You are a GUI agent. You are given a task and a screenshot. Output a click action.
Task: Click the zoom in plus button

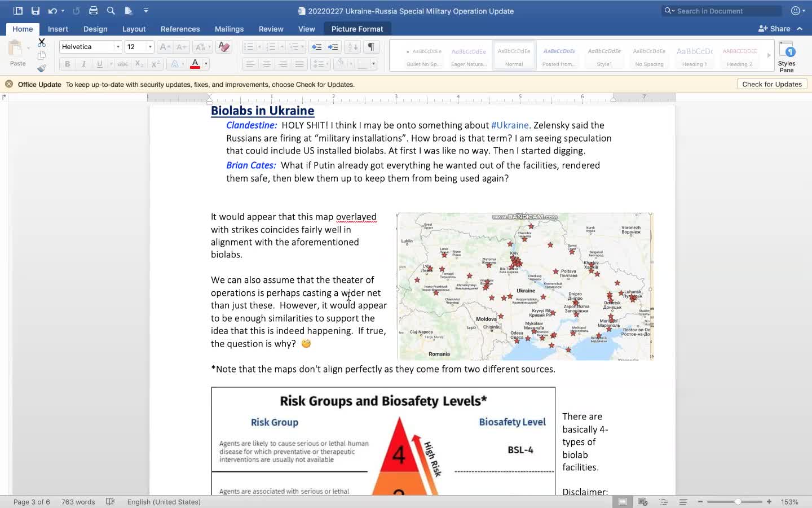coord(769,502)
